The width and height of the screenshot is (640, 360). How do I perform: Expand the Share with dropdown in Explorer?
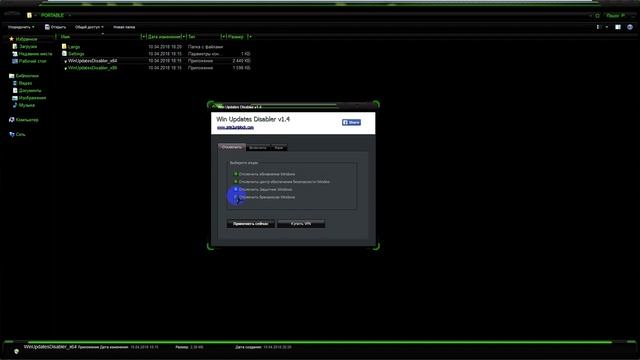coord(89,27)
